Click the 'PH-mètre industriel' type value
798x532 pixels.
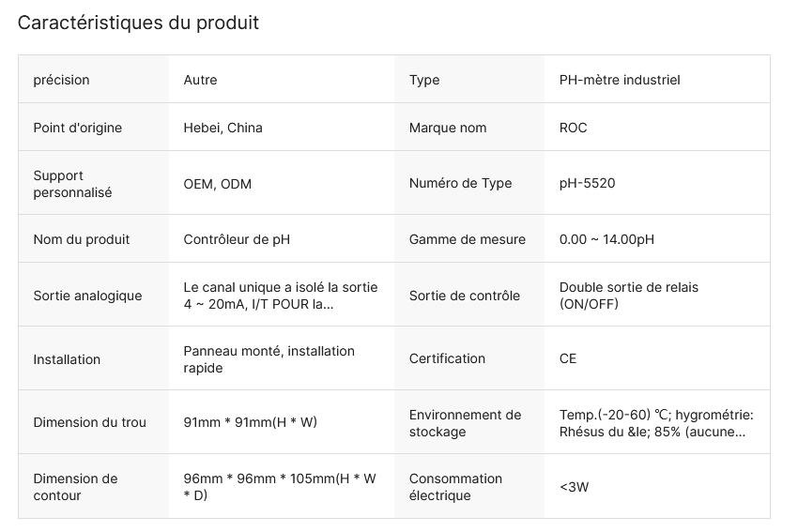[620, 80]
